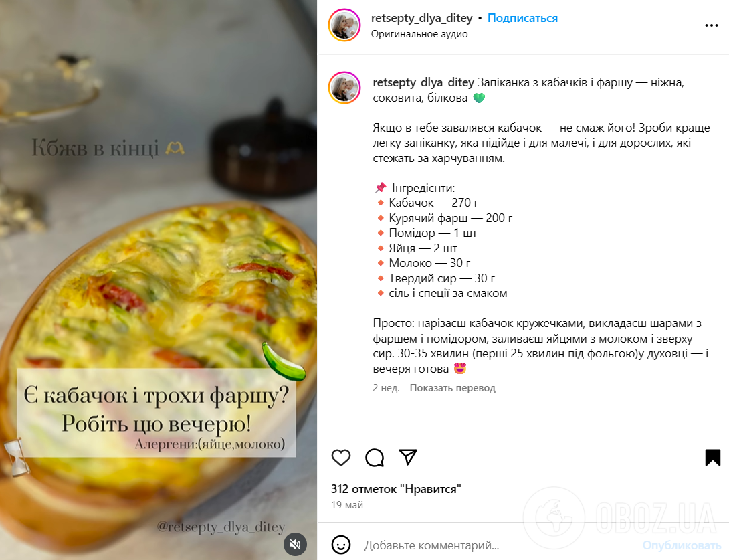Click Показать перевод to translate caption
Image resolution: width=729 pixels, height=560 pixels.
(x=452, y=388)
